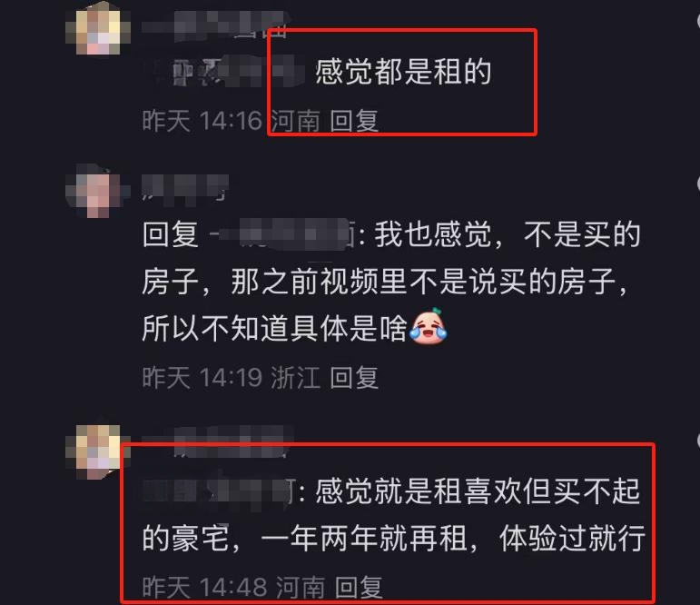Select the comment text 感觉都是租的
The width and height of the screenshot is (700, 605).
click(x=403, y=72)
